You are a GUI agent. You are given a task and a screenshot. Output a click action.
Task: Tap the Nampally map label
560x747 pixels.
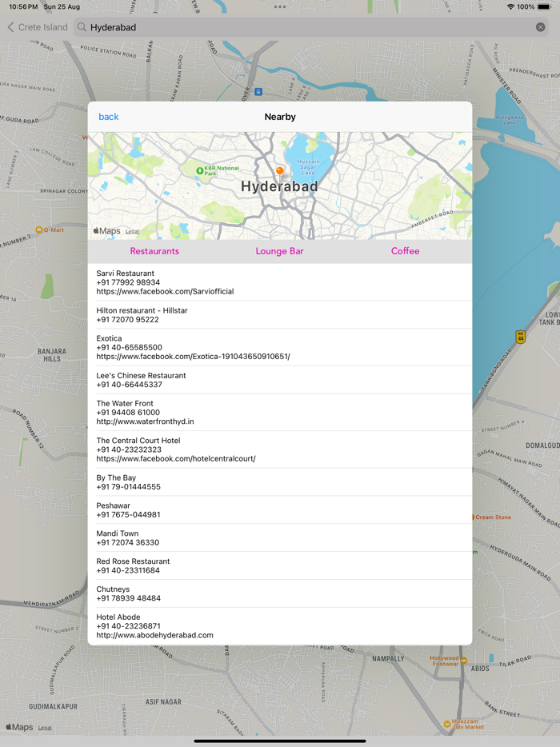point(388,659)
